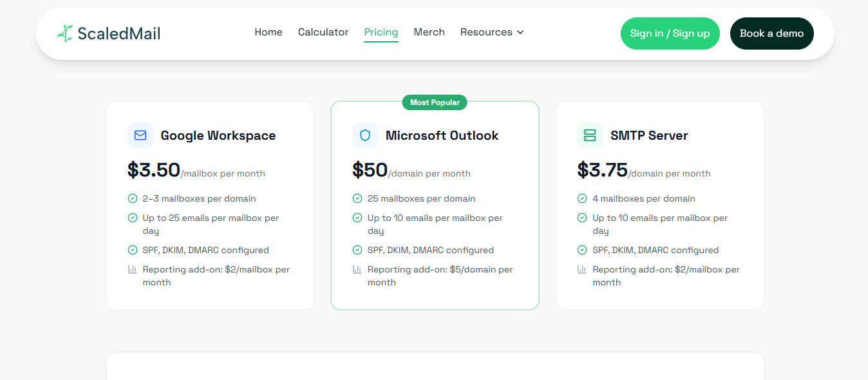Click '4 mailboxes per domain' text
The image size is (868, 380).
(x=644, y=198)
